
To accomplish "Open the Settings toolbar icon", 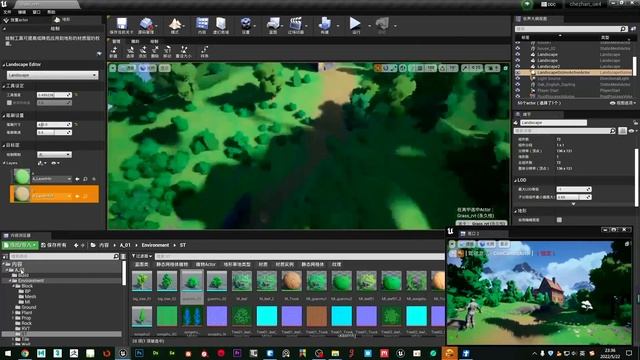I will point(245,25).
